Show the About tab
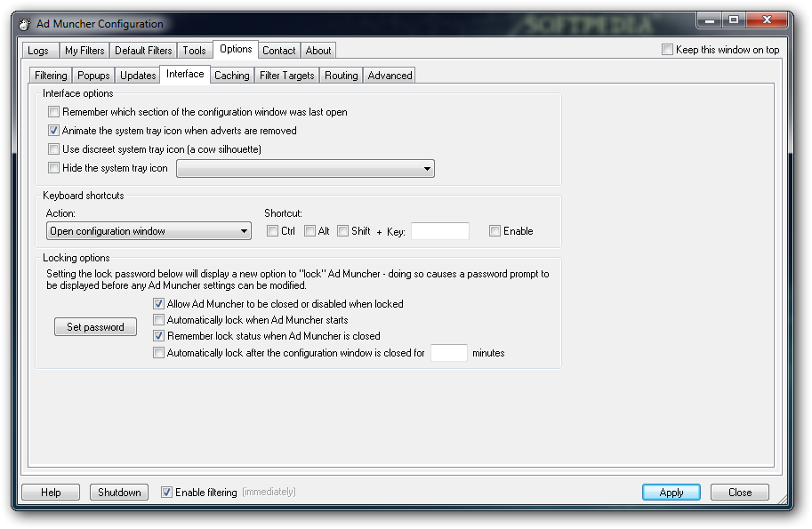This screenshot has width=812, height=529. [318, 50]
